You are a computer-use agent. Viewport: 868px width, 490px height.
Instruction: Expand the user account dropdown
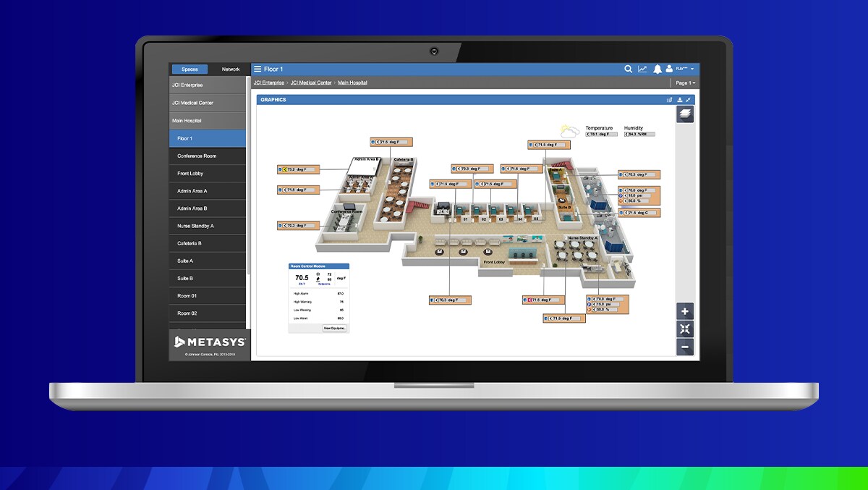692,69
